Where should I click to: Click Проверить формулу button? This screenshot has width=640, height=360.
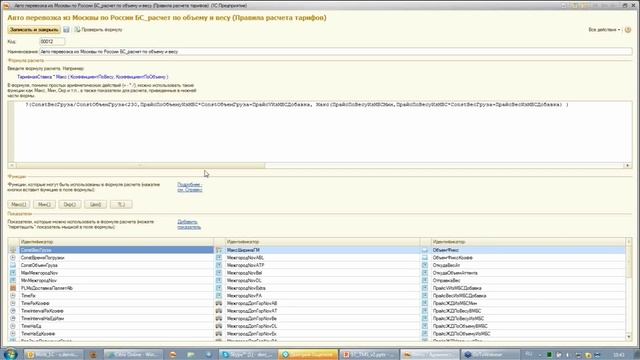[x=98, y=30]
